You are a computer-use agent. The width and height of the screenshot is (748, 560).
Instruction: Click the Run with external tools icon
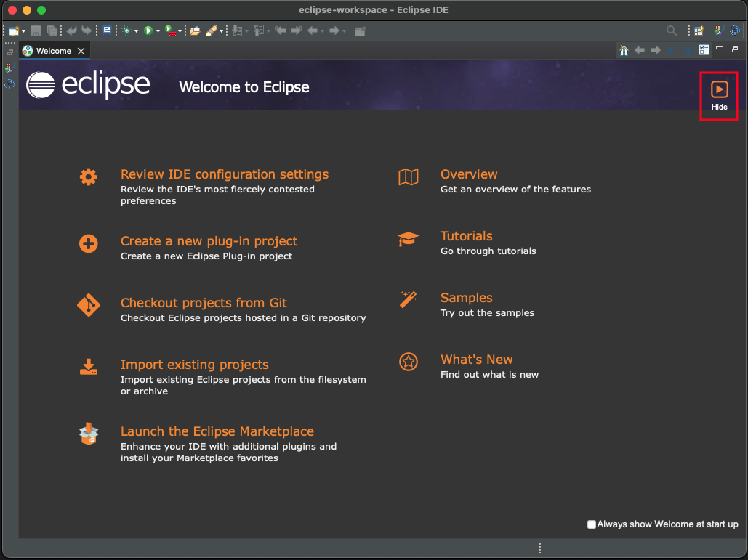point(170,31)
